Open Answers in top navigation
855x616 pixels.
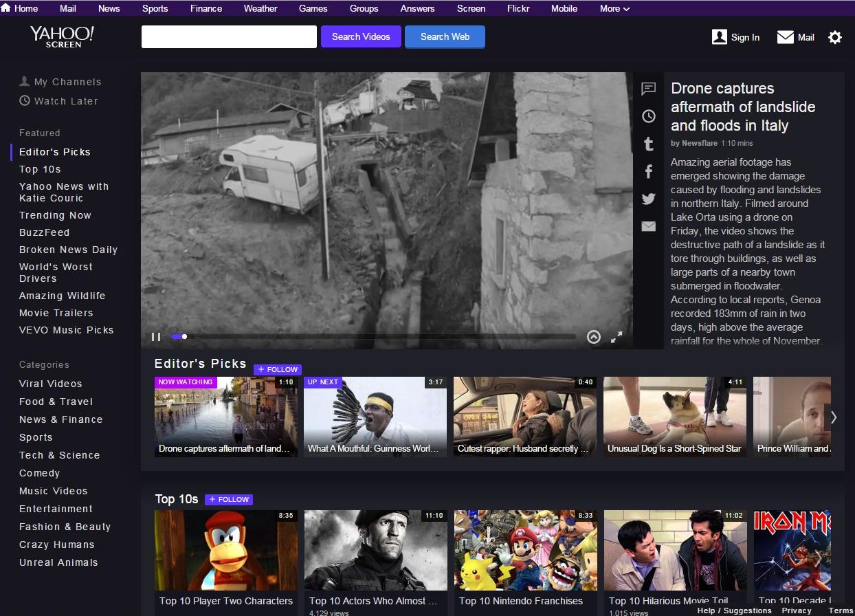[x=417, y=8]
